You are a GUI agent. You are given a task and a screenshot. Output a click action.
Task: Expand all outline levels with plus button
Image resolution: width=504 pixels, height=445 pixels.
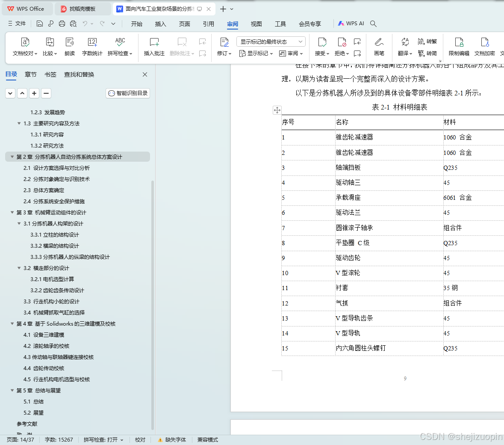[34, 93]
